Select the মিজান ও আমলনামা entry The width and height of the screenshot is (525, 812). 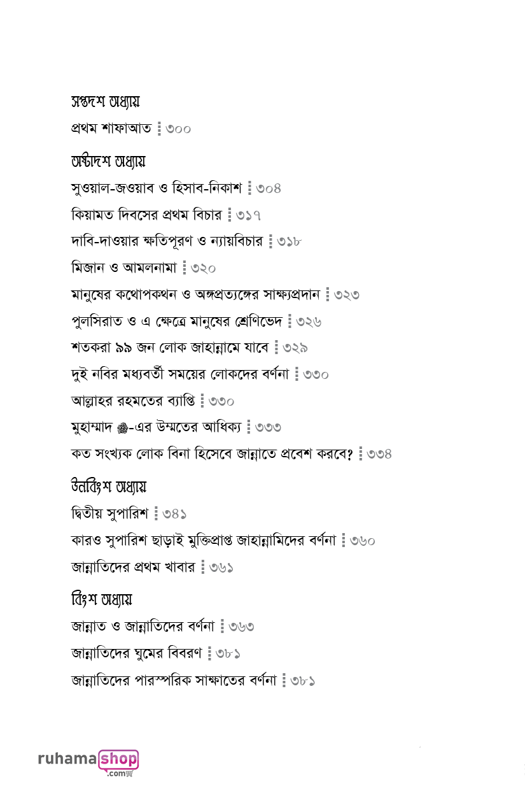[123, 269]
